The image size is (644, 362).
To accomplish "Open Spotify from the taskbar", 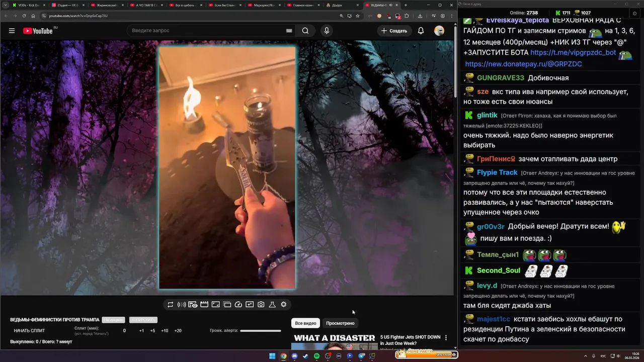I will pos(316,356).
